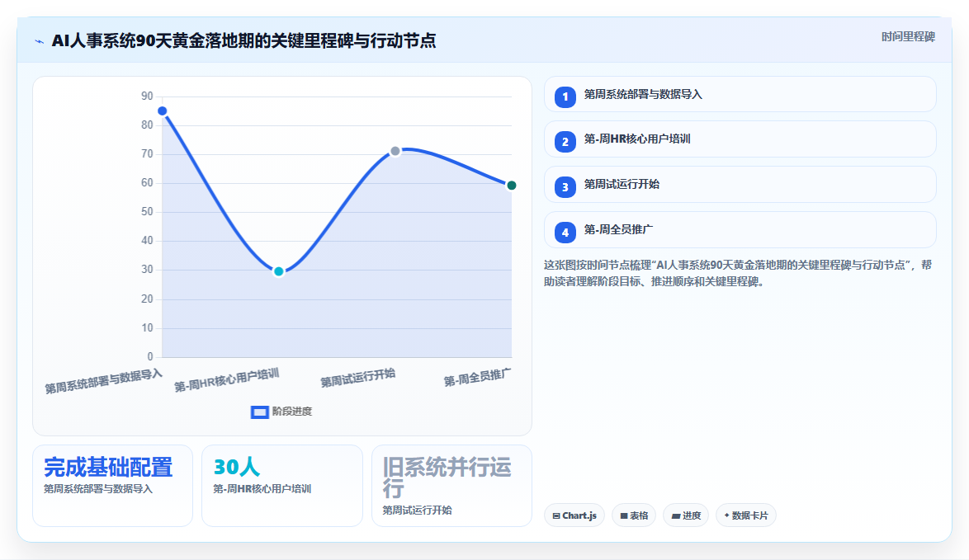Click the panel title AI人事系统90天黄金落地期
Image resolution: width=969 pixels, height=560 pixels.
[243, 40]
